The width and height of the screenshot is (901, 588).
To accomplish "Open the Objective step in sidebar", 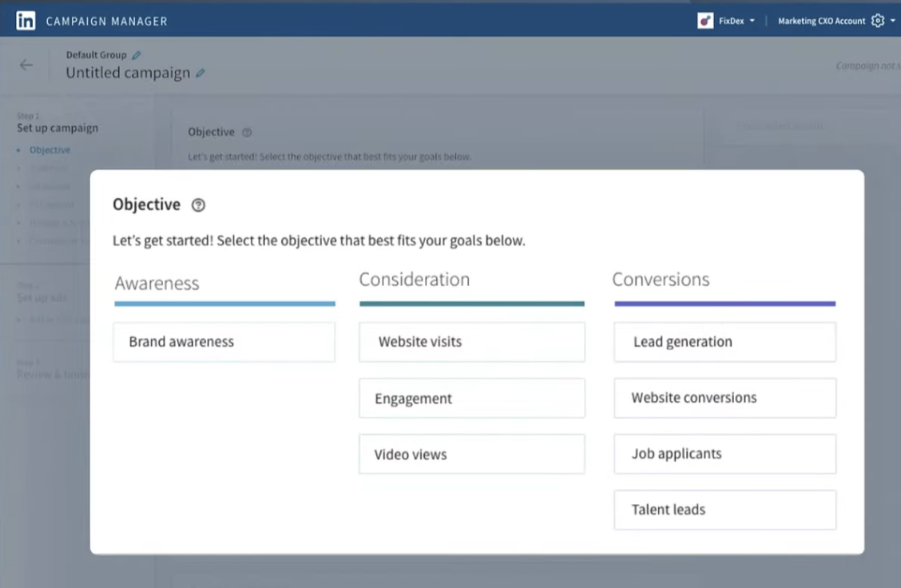I will pos(50,150).
